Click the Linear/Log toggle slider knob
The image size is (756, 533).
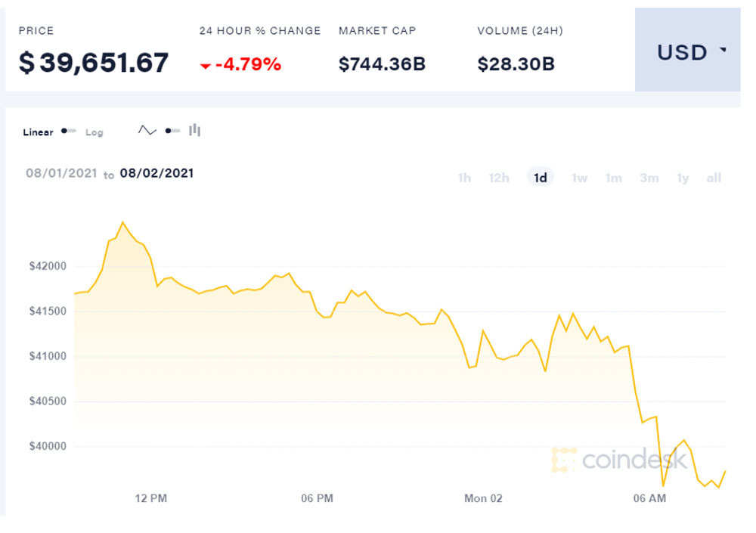tap(64, 131)
